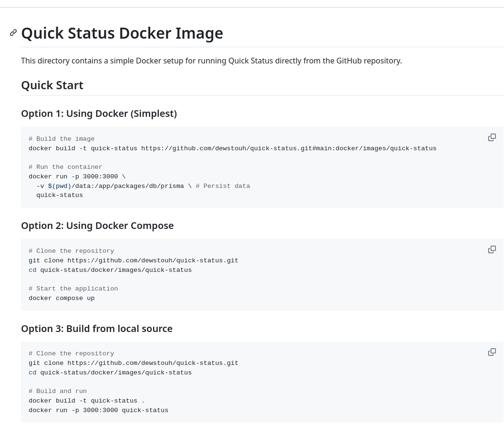Click the "# Persist data" comment

pyautogui.click(x=223, y=186)
